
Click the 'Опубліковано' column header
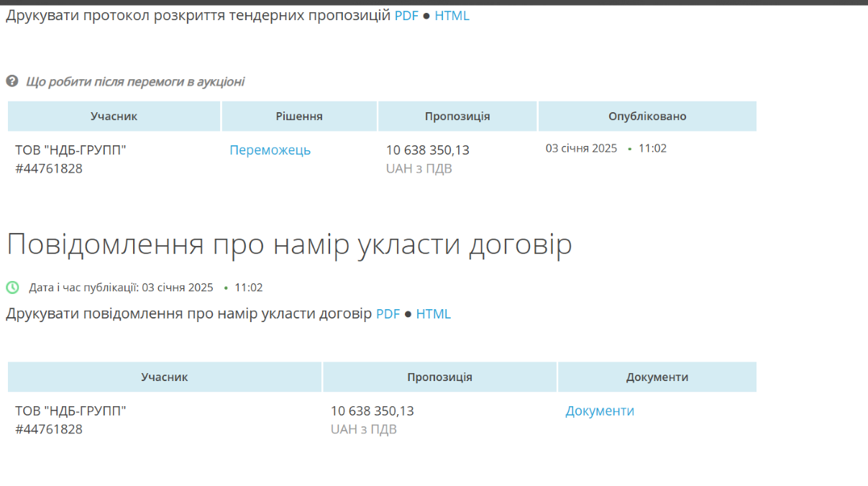647,116
